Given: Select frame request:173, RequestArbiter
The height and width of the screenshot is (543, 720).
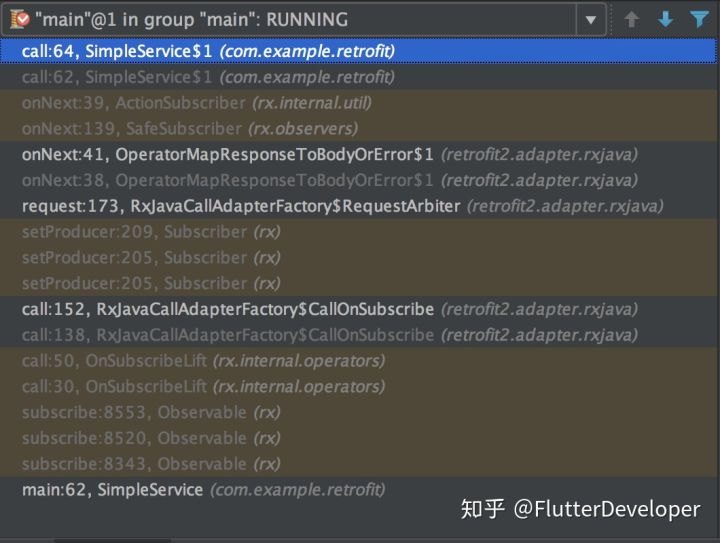Looking at the screenshot, I should tap(342, 206).
